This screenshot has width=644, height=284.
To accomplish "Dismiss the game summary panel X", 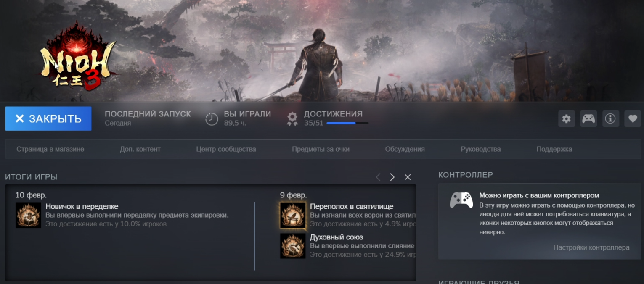I will (408, 177).
